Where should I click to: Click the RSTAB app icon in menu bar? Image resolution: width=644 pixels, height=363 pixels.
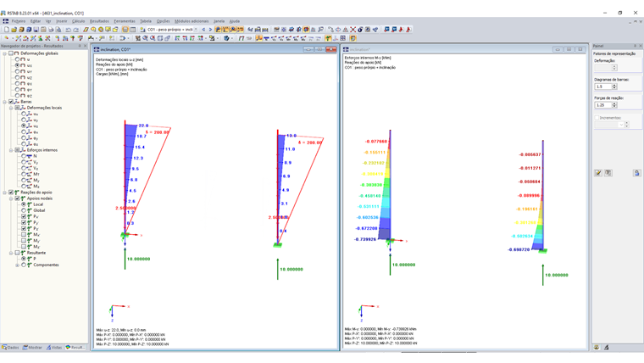pyautogui.click(x=5, y=21)
